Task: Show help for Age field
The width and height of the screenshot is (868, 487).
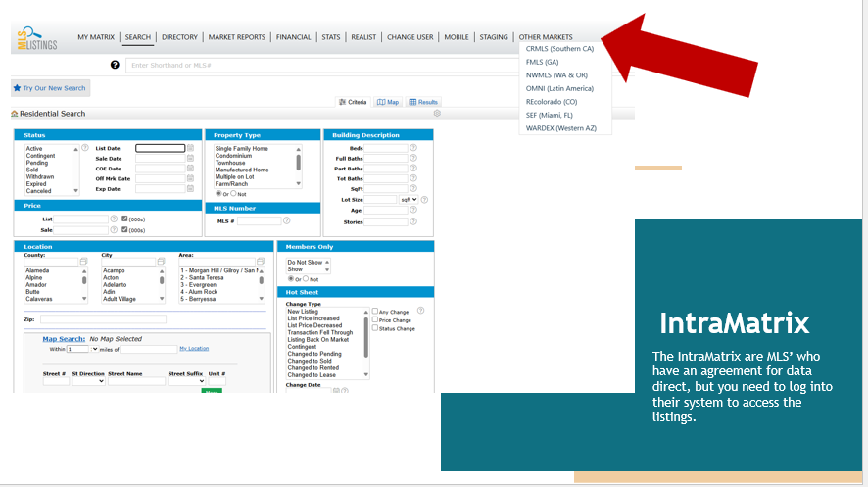Action: point(413,210)
